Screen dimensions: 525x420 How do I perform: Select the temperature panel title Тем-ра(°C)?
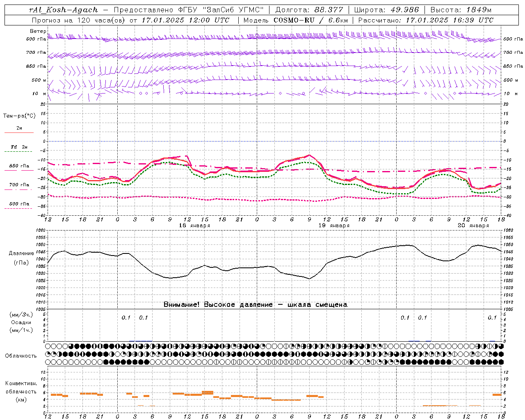[19, 116]
